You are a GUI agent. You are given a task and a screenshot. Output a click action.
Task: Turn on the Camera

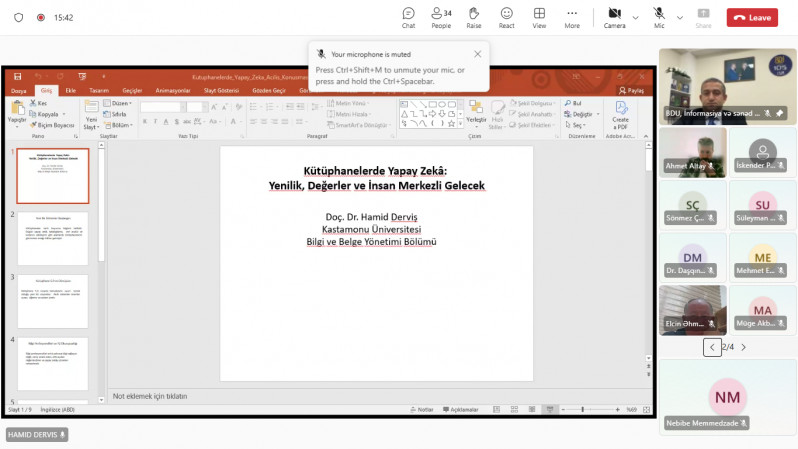click(613, 16)
